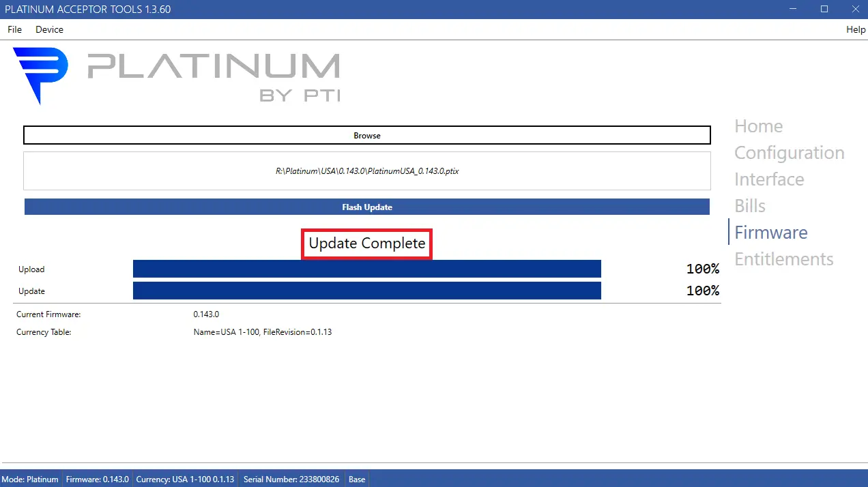
Task: Click the Update 100% percentage
Action: pos(703,291)
